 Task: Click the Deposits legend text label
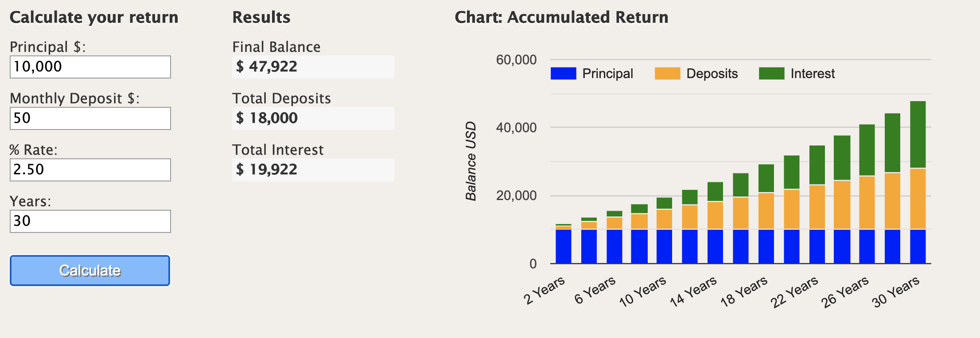(712, 74)
